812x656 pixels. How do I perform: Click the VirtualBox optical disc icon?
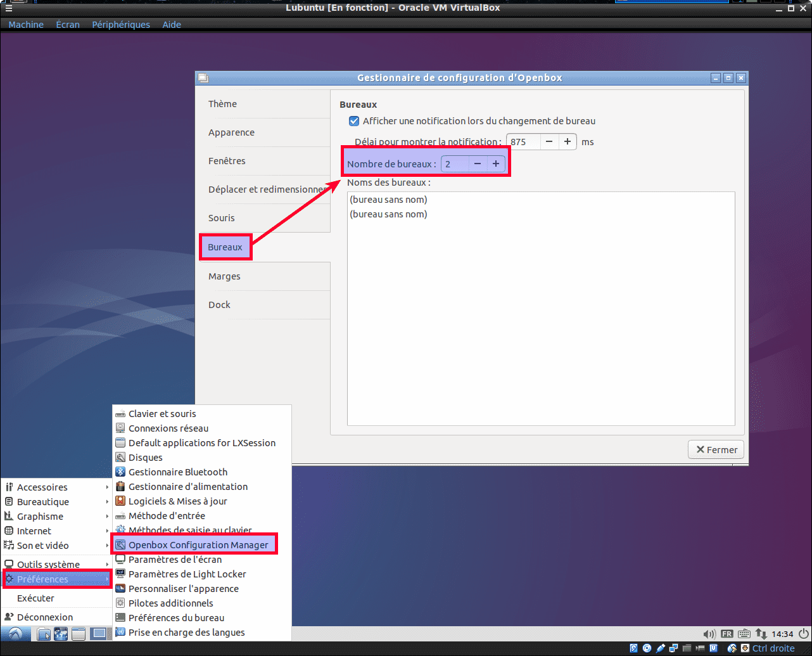(647, 648)
